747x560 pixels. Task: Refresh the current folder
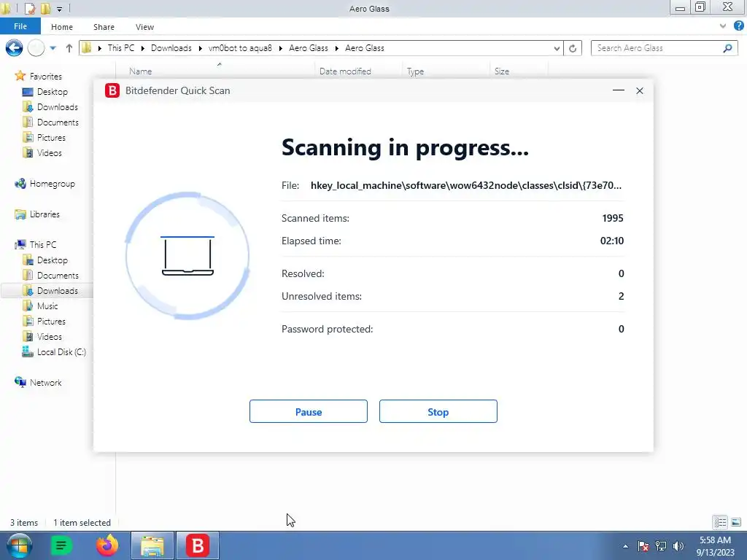pos(573,48)
